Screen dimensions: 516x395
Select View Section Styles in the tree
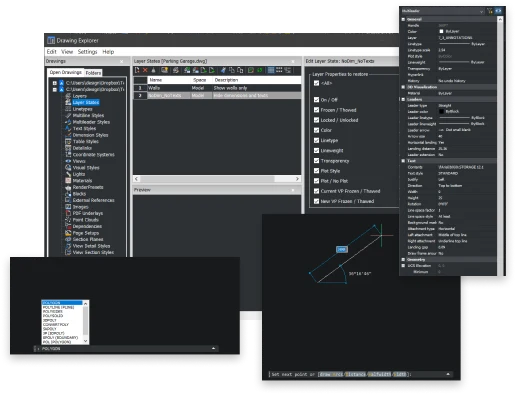click(x=93, y=252)
